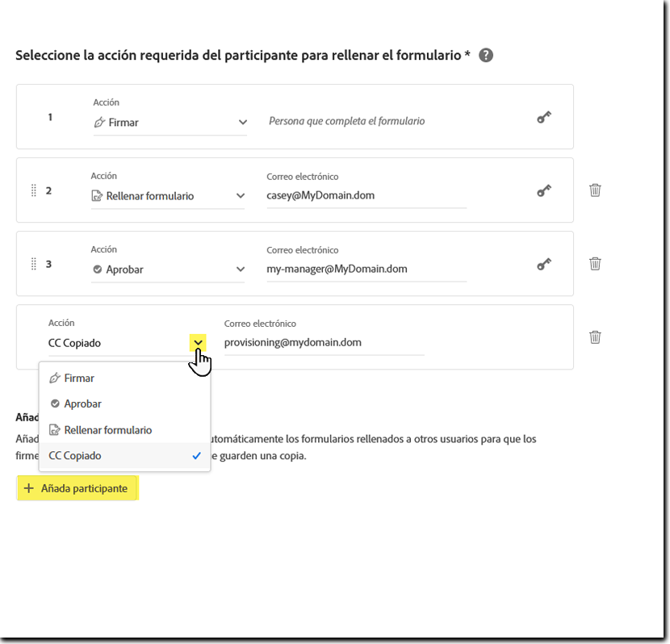Delete participant 3 using the trash icon
Screen dimensions: 670x644
[x=595, y=264]
